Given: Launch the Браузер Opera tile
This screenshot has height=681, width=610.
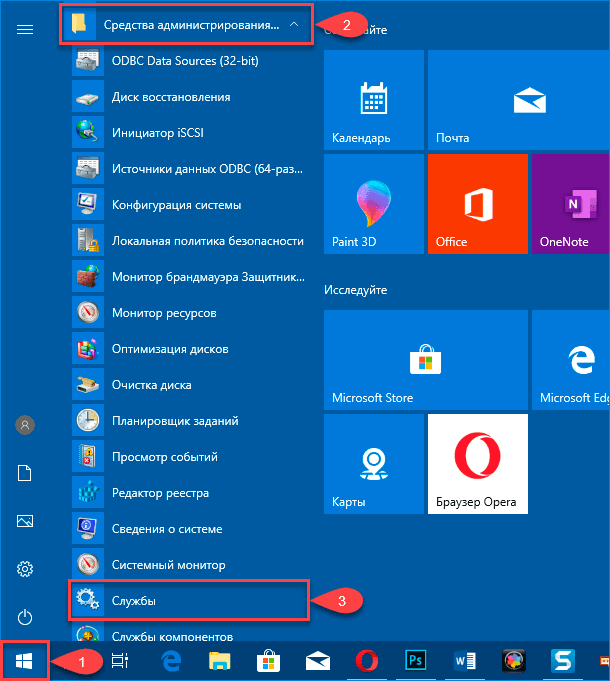Looking at the screenshot, I should coord(478,464).
